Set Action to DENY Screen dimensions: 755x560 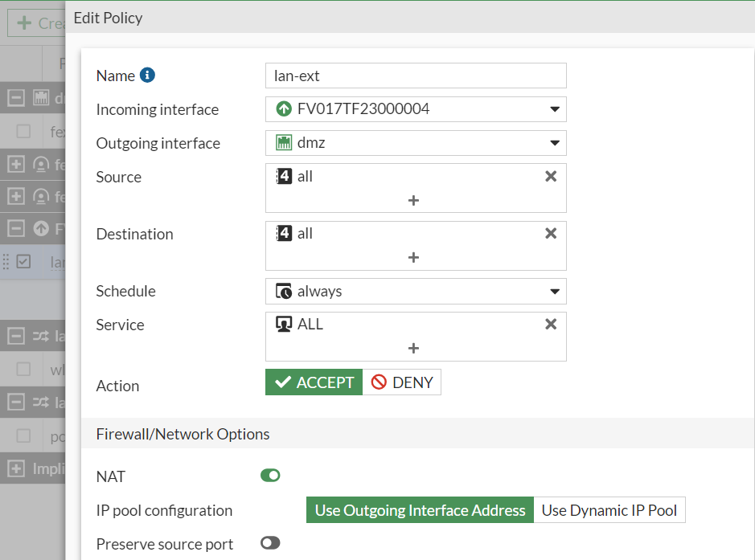click(402, 382)
